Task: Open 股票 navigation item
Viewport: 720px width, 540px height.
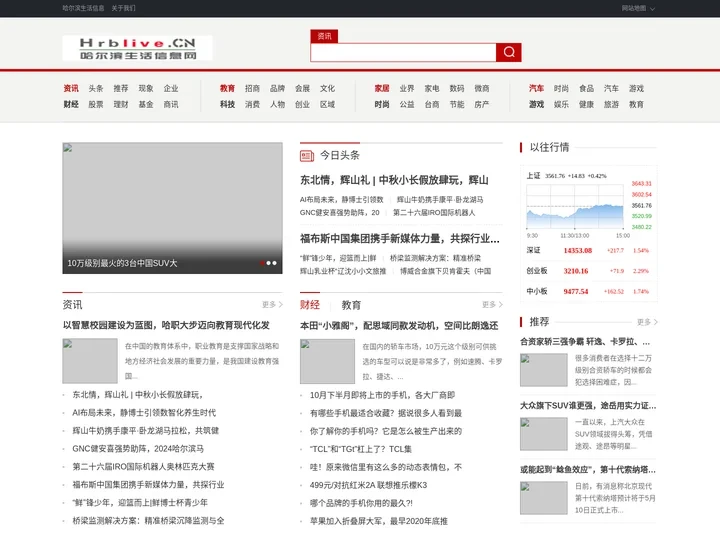Action: tap(96, 104)
